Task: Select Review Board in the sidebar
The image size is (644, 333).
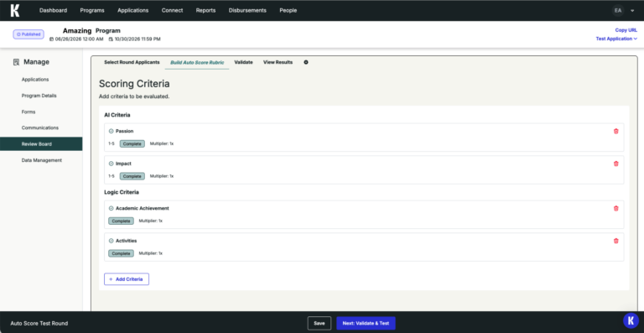Action: tap(41, 144)
